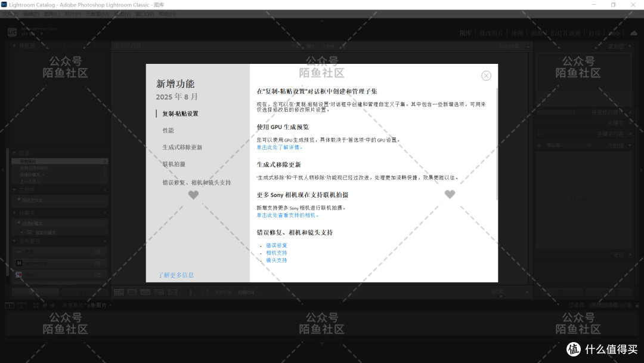Open the 图库(L) menu
The image size is (644, 363).
point(52,14)
